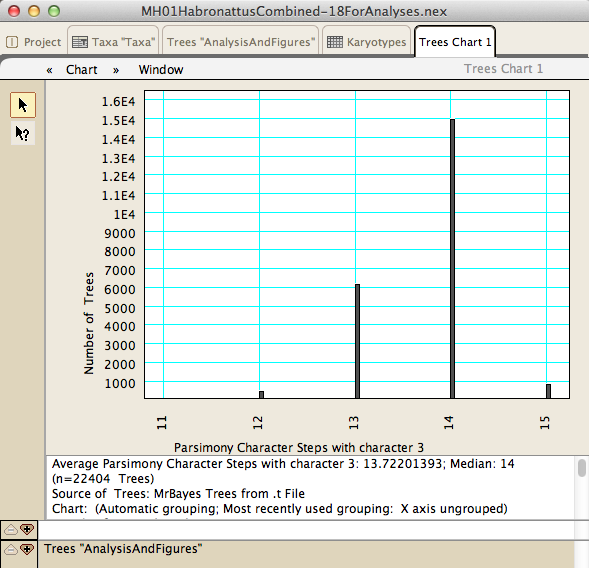
Task: Click the "Number of Trees" axis label
Action: pos(89,323)
